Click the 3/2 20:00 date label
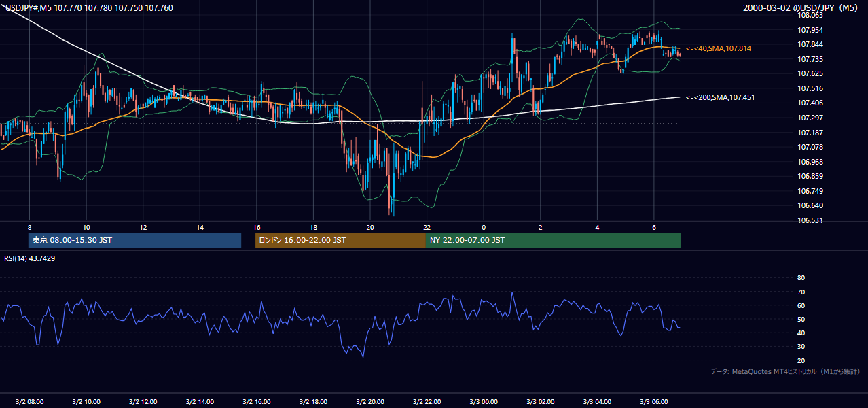The image size is (868, 408). click(x=370, y=401)
